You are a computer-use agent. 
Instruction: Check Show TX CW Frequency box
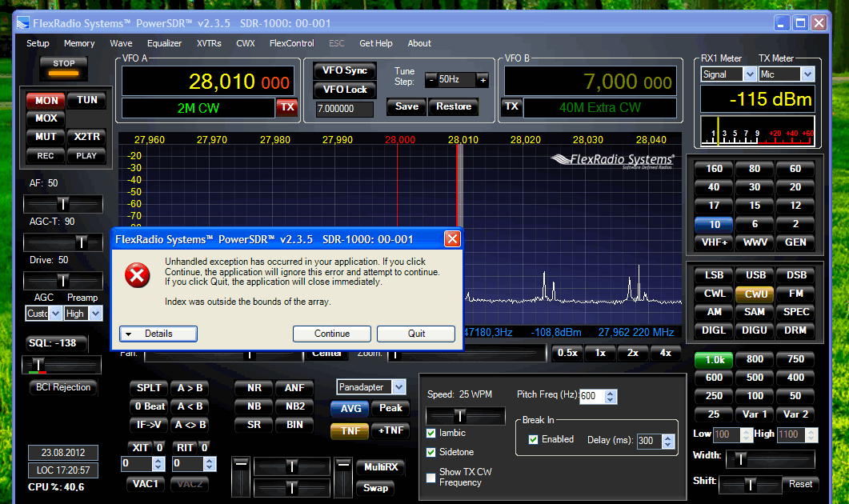431,478
